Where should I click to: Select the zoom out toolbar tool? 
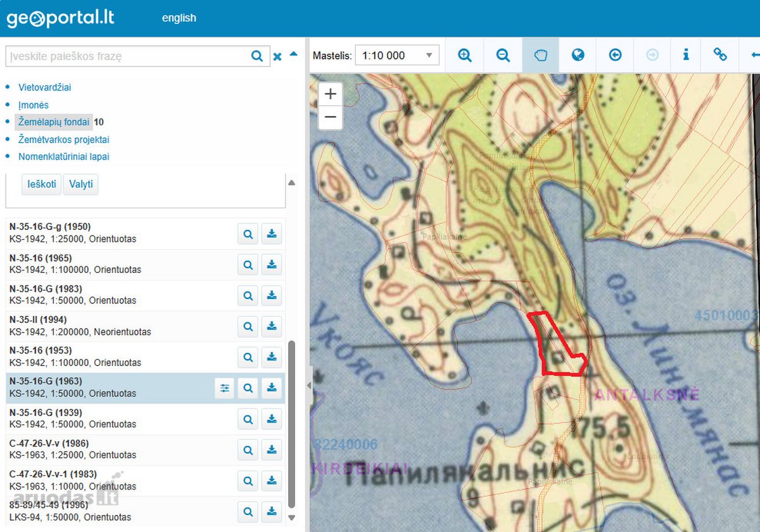coord(503,55)
